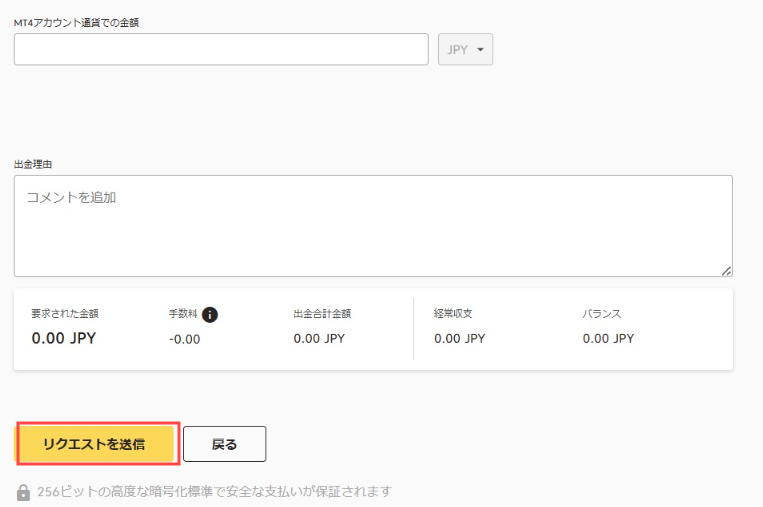Select the 出金合計金額 heading
The width and height of the screenshot is (763, 507).
(x=322, y=314)
